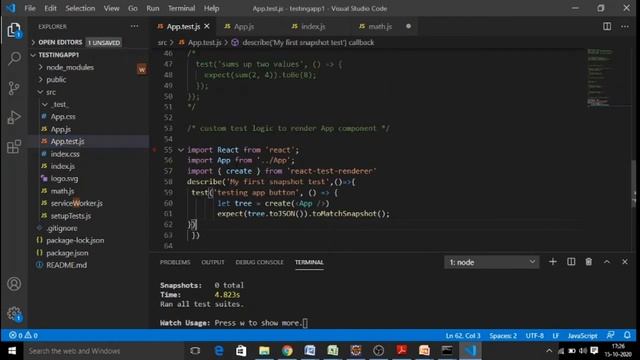The width and height of the screenshot is (640, 360).
Task: Open the Accounts menu icon
Action: coord(14,284)
